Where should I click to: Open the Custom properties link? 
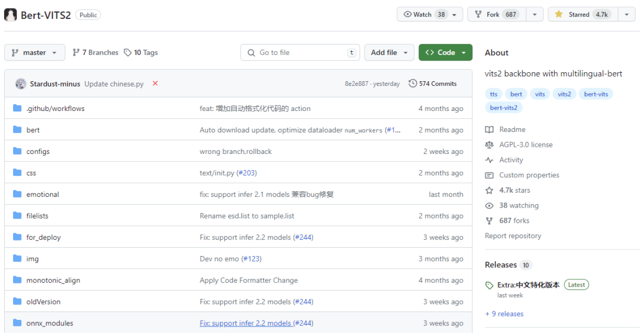pos(522,175)
